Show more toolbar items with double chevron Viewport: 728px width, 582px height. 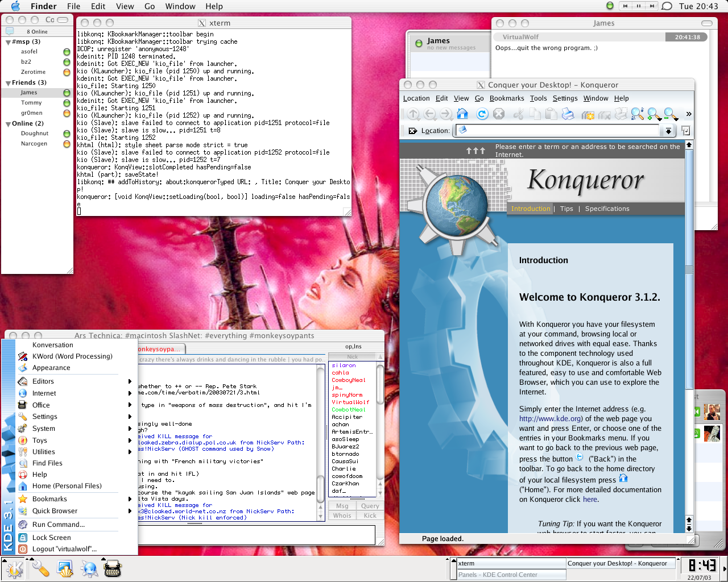pos(689,114)
